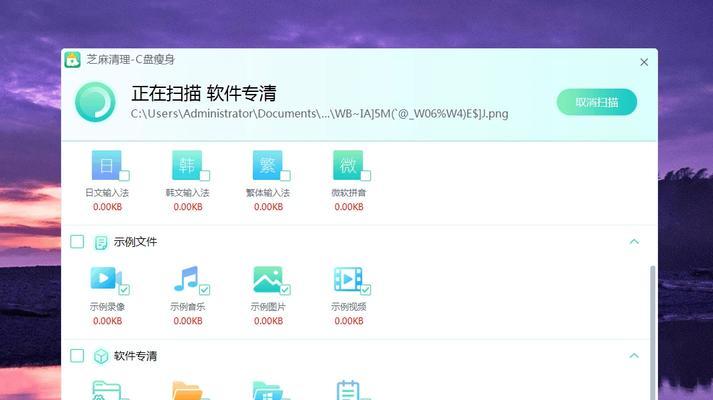Uncheck the 示例图片 checkbox
Image resolution: width=713 pixels, height=400 pixels.
285,290
